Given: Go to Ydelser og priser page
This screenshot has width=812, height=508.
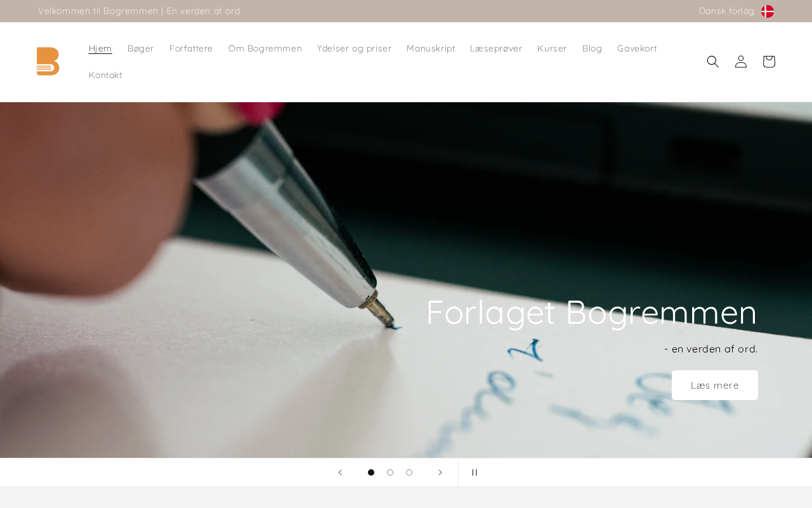Looking at the screenshot, I should (x=354, y=48).
